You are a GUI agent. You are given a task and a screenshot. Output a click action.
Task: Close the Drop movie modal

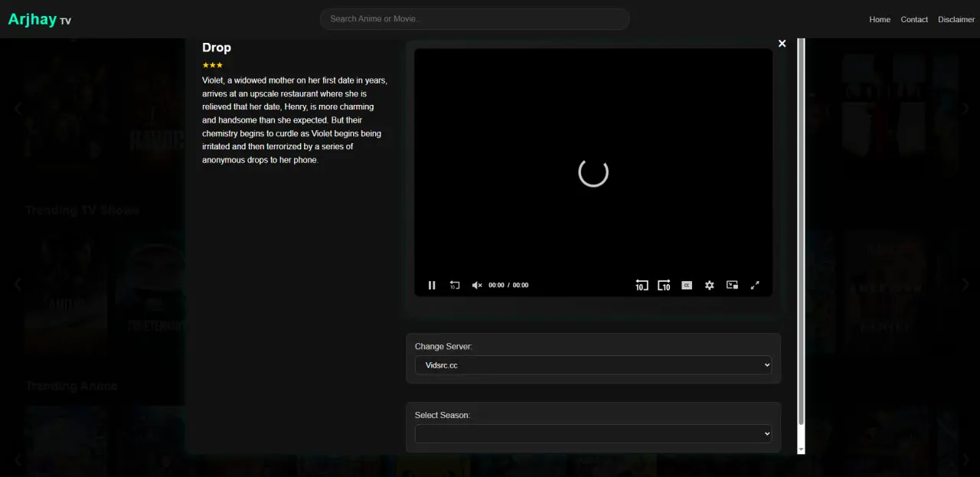click(x=782, y=44)
